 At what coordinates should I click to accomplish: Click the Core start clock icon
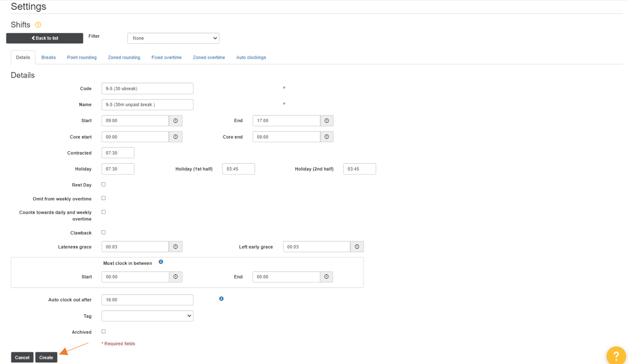175,136
